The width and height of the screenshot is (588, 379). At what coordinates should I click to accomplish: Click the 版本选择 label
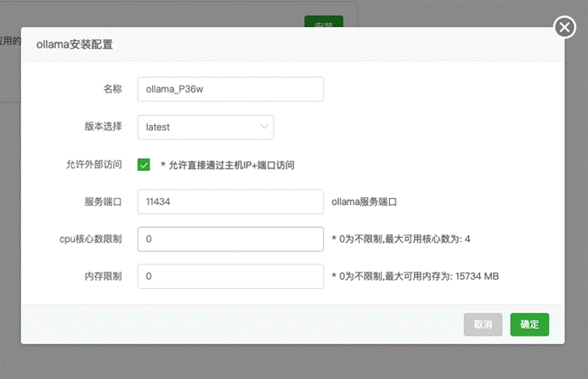[103, 127]
